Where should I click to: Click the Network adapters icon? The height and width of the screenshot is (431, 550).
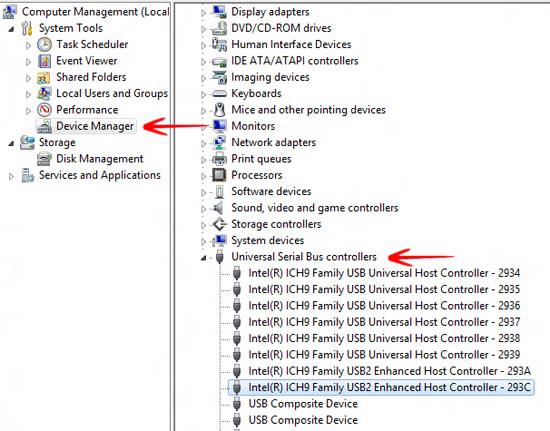click(220, 142)
